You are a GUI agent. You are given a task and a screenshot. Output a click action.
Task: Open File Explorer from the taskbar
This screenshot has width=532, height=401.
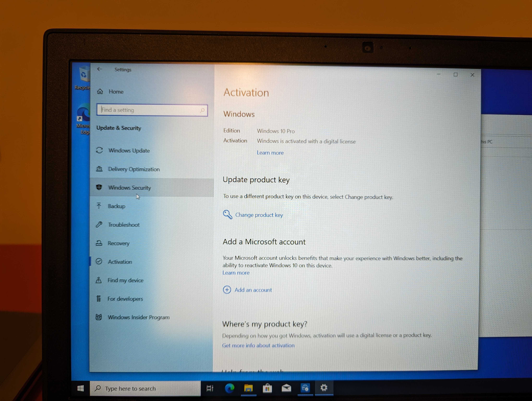(x=248, y=388)
